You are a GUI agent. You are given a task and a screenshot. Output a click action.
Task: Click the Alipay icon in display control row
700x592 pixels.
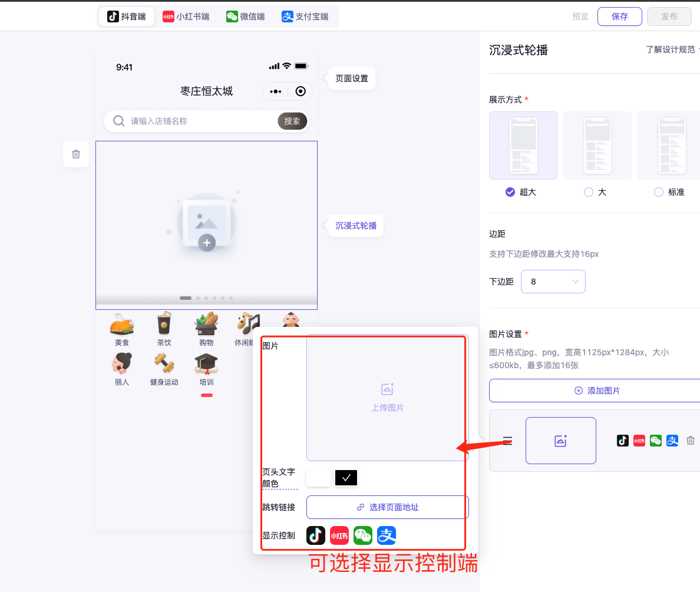point(387,535)
